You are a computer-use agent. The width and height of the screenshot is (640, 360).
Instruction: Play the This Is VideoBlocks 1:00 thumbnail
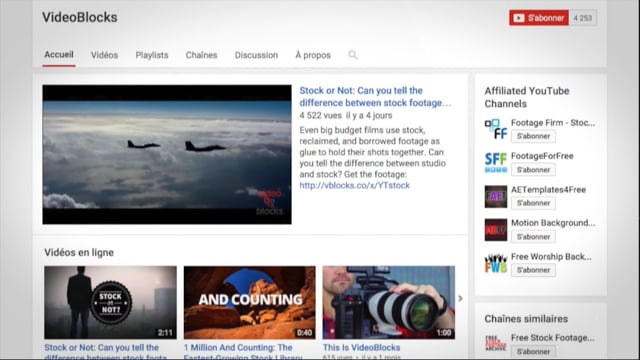389,302
